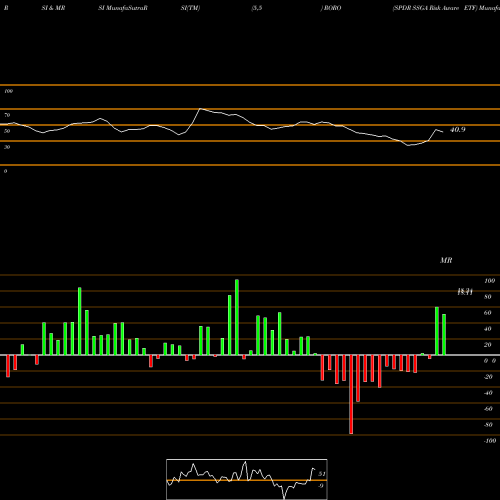500x500 pixels.
Task: Click the tallest green histogram bar
Action: tap(237, 317)
